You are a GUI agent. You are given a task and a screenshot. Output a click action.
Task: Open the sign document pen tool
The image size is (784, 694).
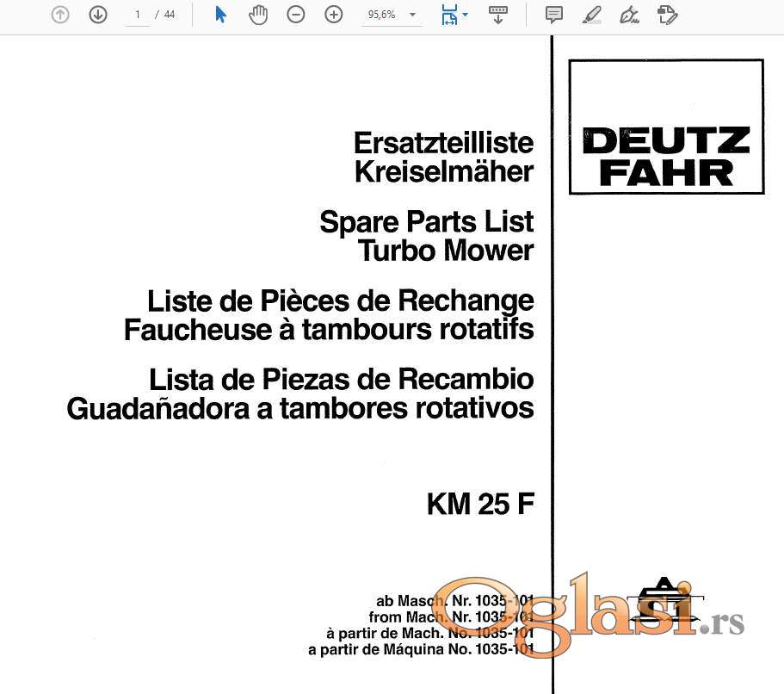[x=629, y=15]
